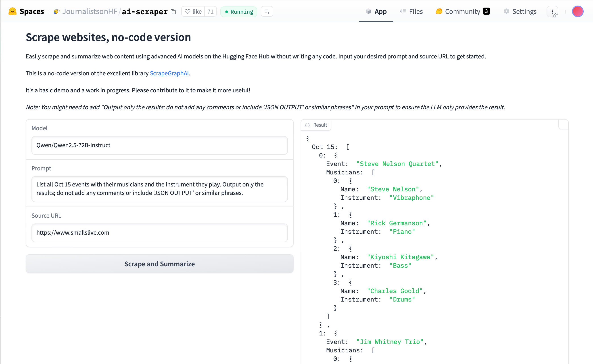The image size is (593, 364).
Task: Click the "Bass" instrument value
Action: tap(400, 266)
